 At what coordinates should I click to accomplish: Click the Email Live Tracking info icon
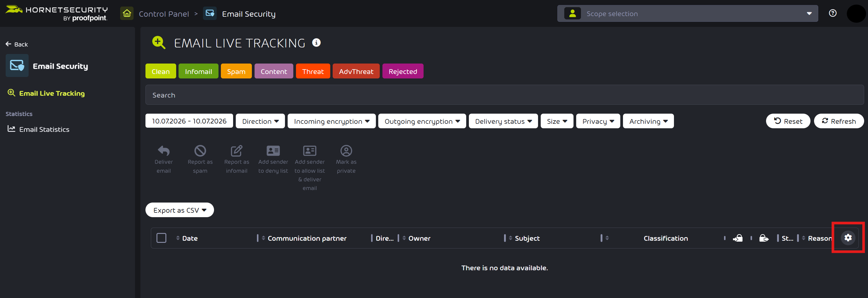(316, 42)
